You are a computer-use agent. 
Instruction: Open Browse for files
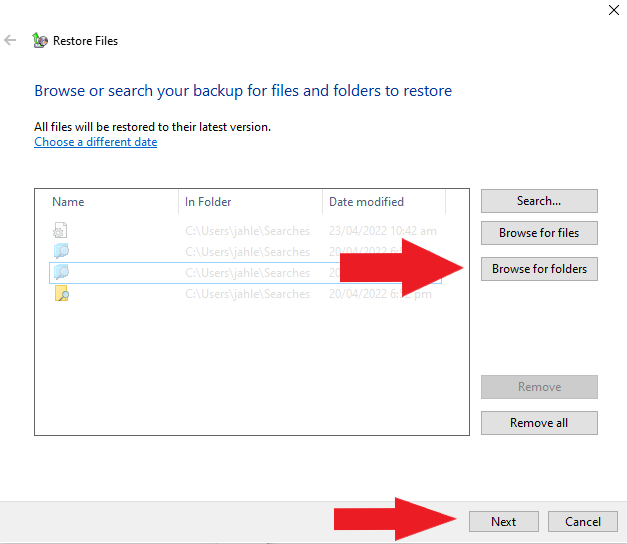point(539,233)
